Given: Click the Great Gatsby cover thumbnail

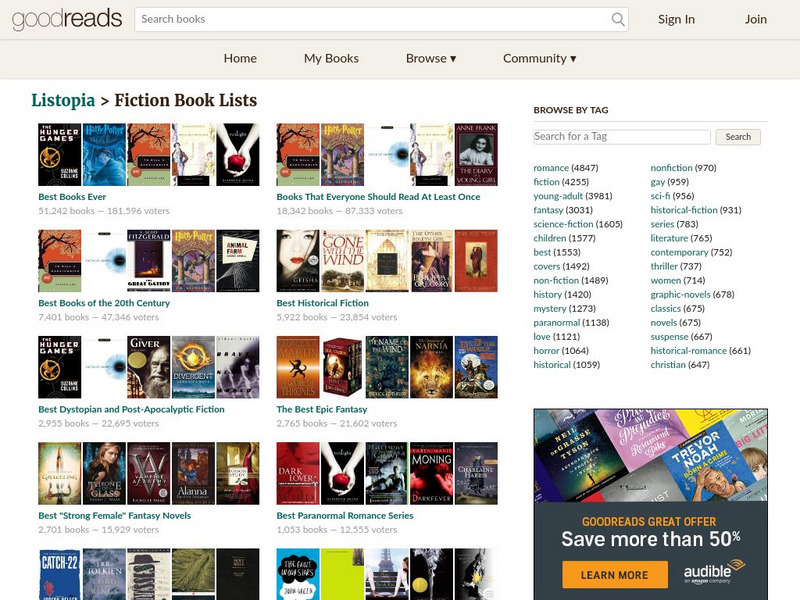Looking at the screenshot, I should pos(148,261).
